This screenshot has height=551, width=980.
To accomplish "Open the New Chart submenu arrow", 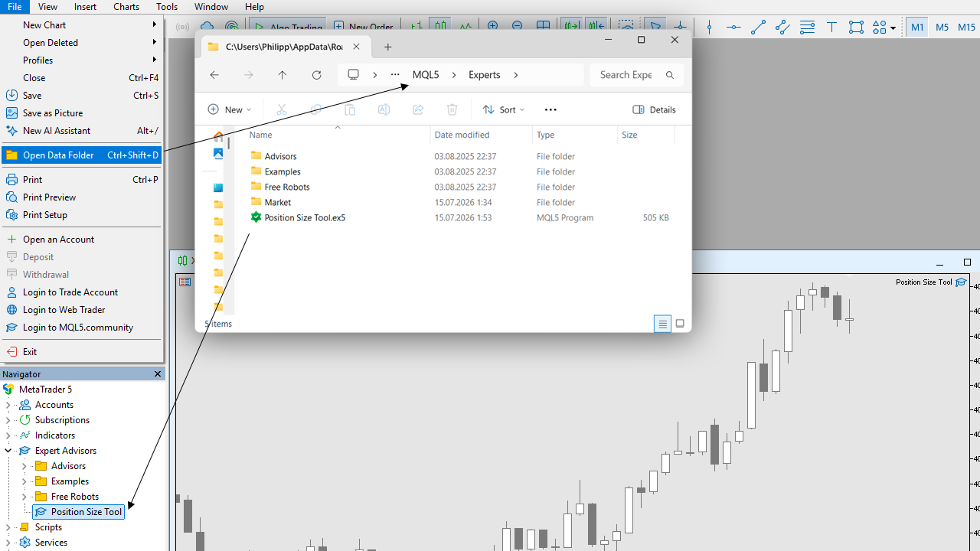I will coord(155,25).
